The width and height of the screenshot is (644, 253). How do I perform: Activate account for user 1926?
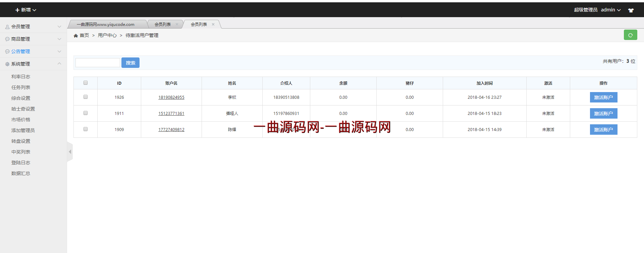coord(603,97)
